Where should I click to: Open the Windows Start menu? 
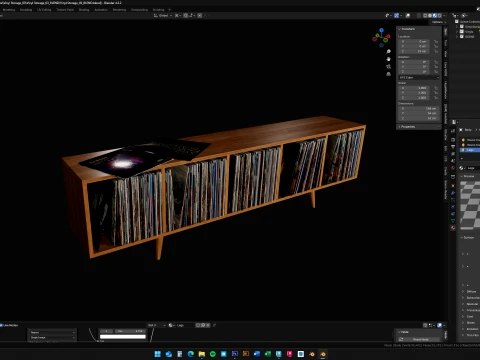coord(158,354)
